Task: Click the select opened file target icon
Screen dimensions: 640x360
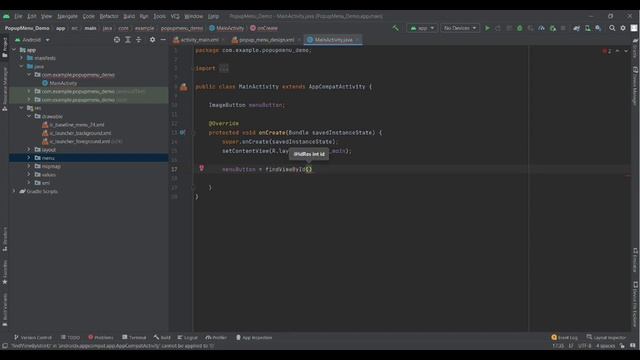Action: coord(117,40)
